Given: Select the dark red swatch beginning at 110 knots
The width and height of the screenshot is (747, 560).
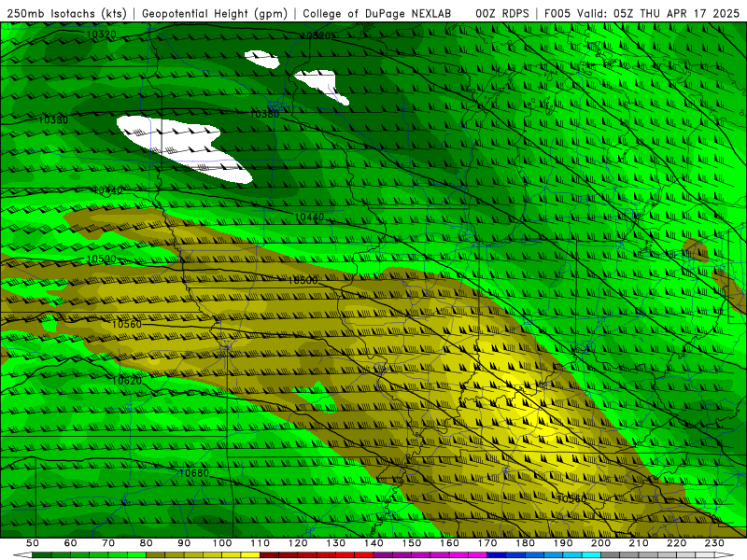Looking at the screenshot, I should (269, 555).
